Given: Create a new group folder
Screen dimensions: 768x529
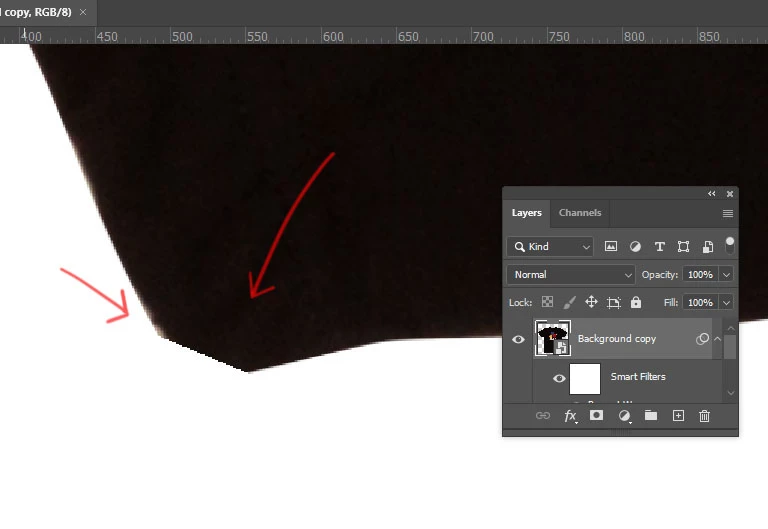Looking at the screenshot, I should [650, 415].
